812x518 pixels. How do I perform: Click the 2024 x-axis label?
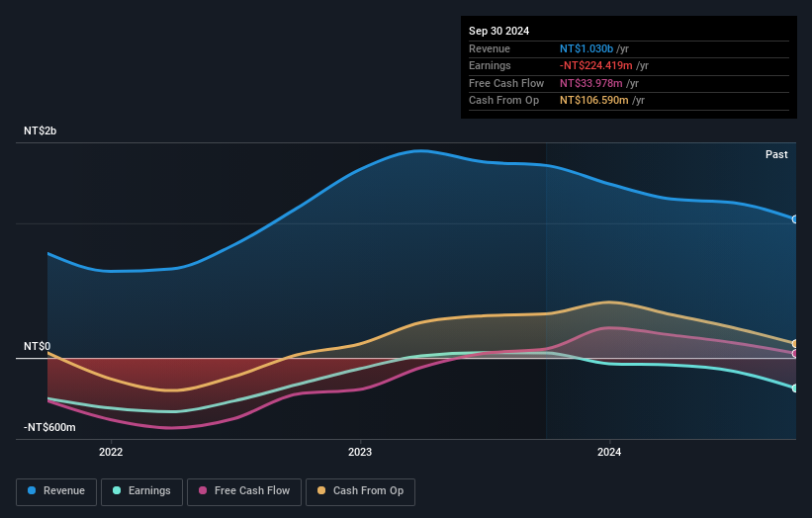click(x=609, y=453)
